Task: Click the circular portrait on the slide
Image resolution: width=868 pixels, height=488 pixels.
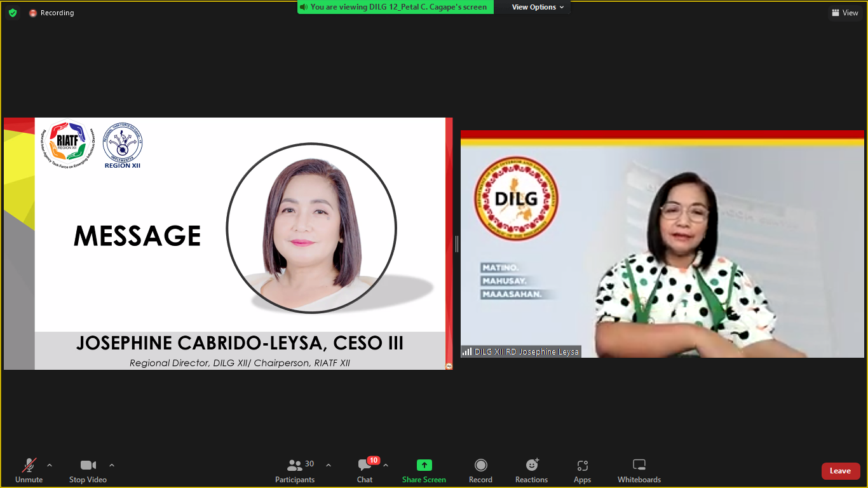Action: pos(311,227)
